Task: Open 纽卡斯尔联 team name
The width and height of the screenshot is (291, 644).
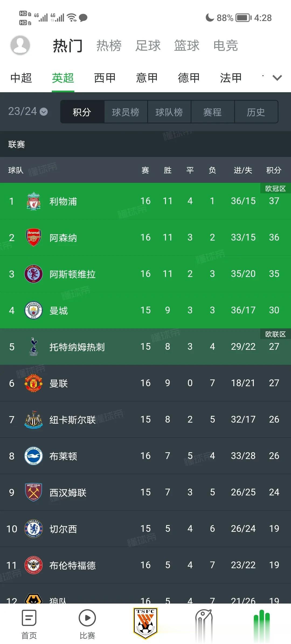Action: (72, 420)
